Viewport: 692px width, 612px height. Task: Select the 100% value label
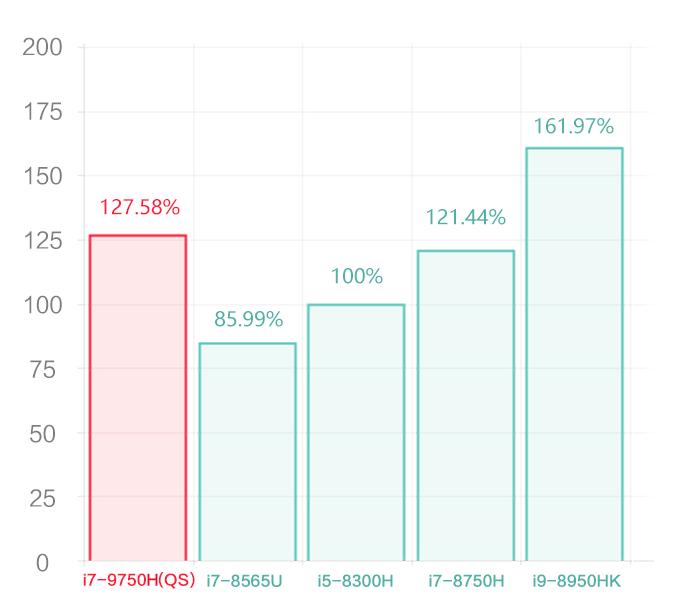click(356, 277)
